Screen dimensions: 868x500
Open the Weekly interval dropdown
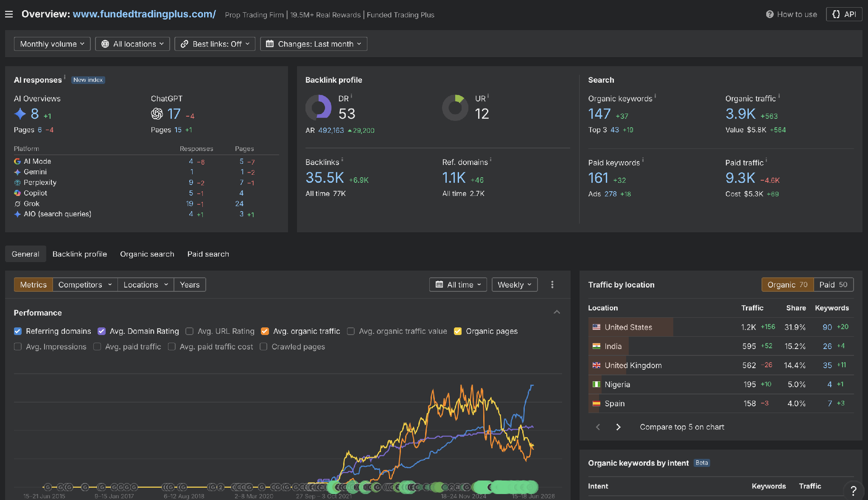click(x=515, y=285)
